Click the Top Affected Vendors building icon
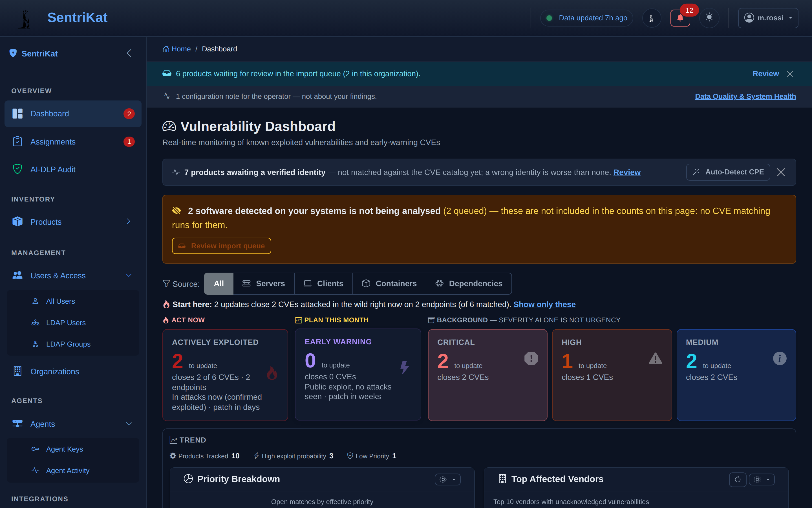The image size is (812, 508). point(502,479)
